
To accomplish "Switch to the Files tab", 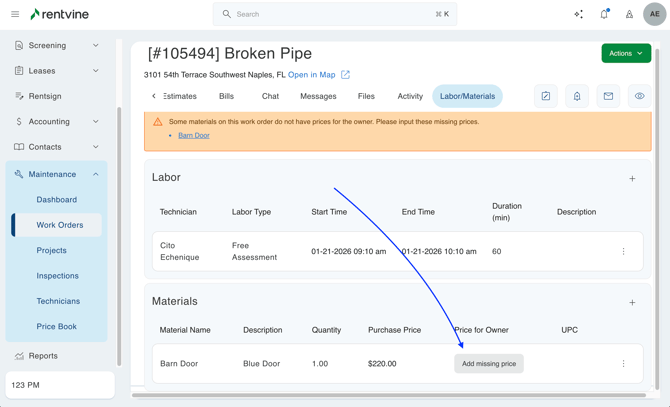I will (366, 96).
